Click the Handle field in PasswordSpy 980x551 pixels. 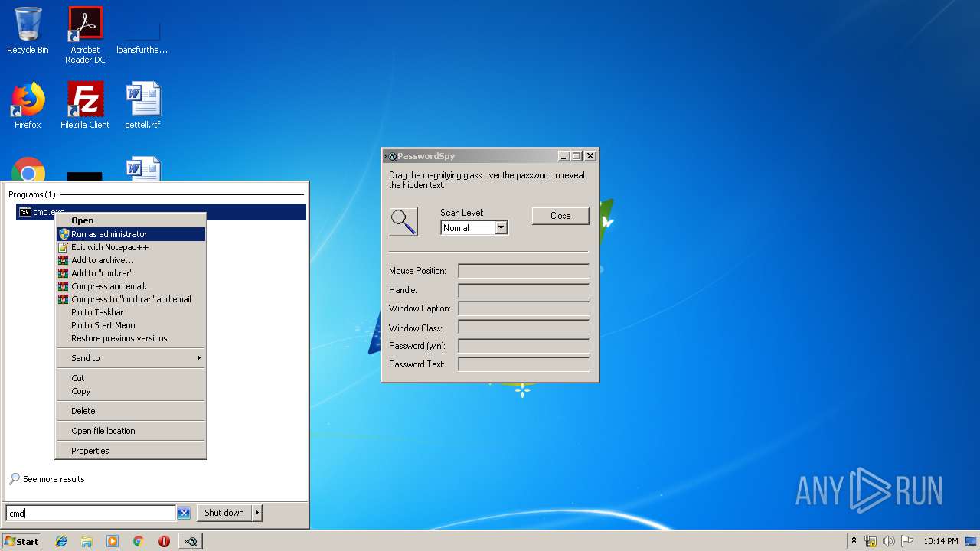click(x=524, y=290)
